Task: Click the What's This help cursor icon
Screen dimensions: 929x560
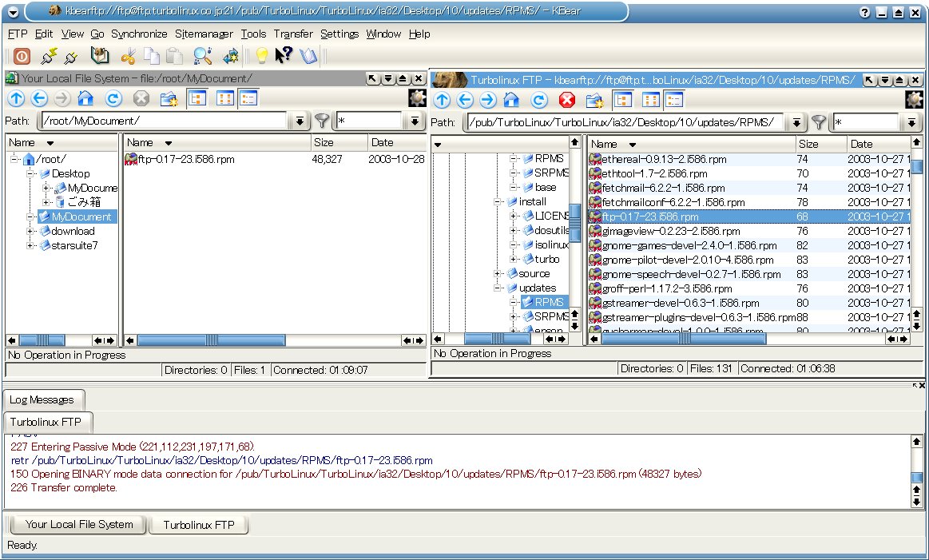Action: pos(284,55)
